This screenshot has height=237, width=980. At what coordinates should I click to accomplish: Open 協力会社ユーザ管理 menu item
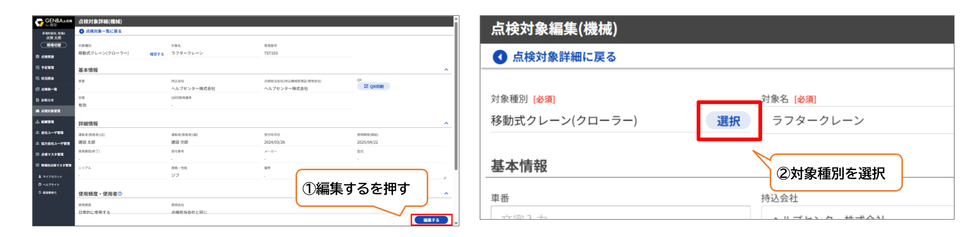[x=54, y=143]
